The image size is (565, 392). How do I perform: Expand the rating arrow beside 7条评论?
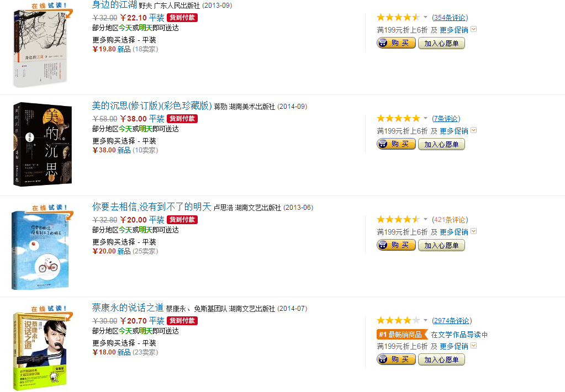tap(426, 118)
